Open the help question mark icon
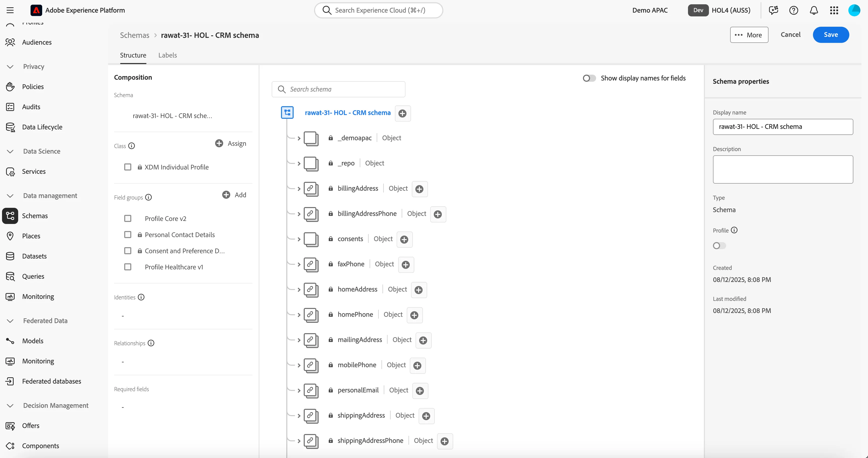Screen dimensions: 868x458 [x=794, y=10]
